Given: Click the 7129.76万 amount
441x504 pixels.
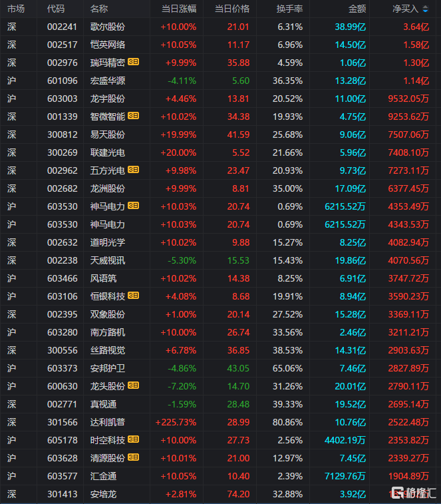Looking at the screenshot, I should [345, 476].
